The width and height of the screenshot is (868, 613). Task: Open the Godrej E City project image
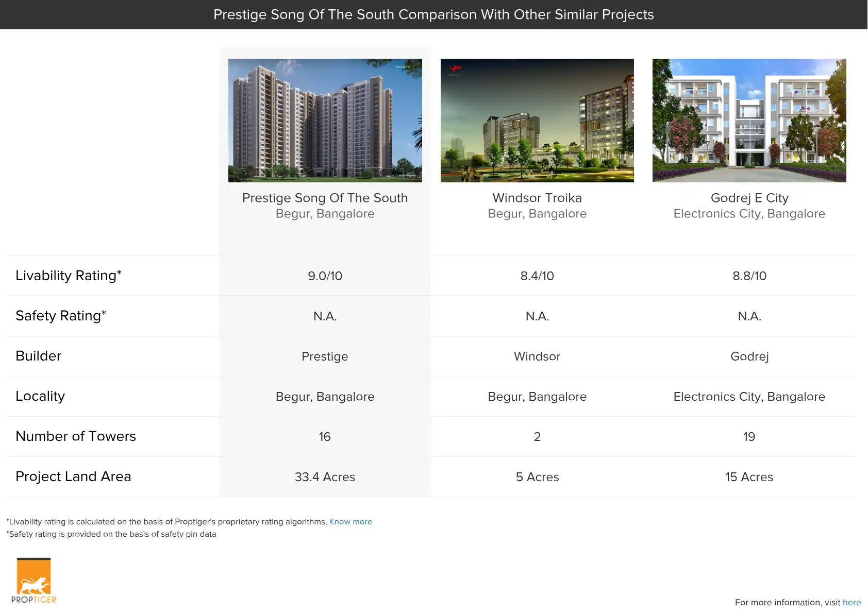click(x=749, y=121)
